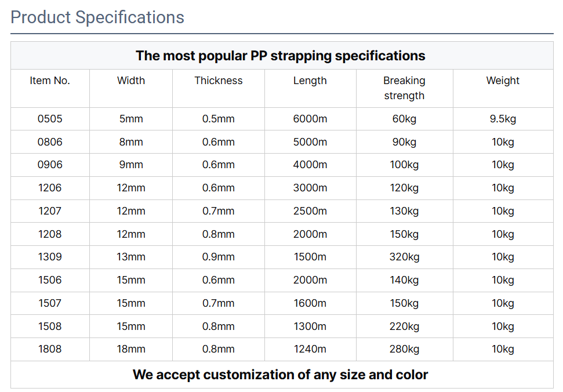563x392 pixels.
Task: Select the 18mm width cell
Action: point(131,349)
